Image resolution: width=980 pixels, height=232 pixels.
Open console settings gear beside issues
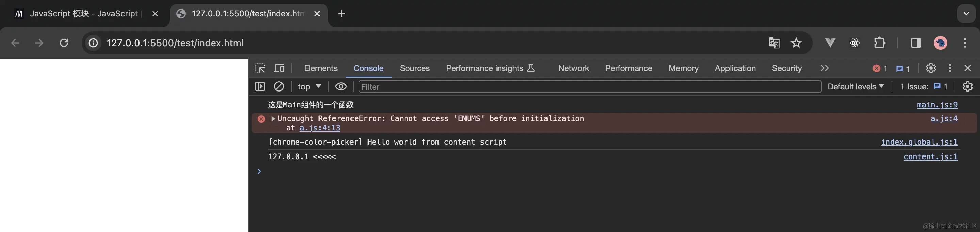(967, 87)
